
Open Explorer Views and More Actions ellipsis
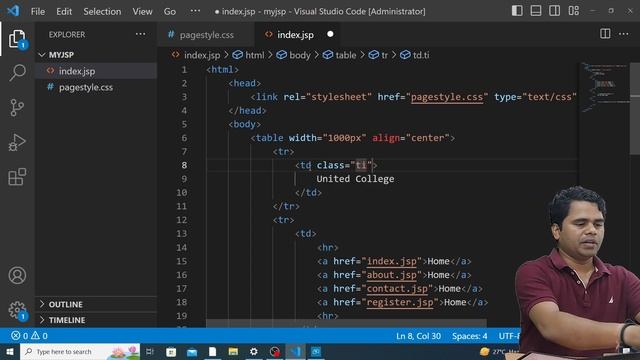tap(140, 34)
